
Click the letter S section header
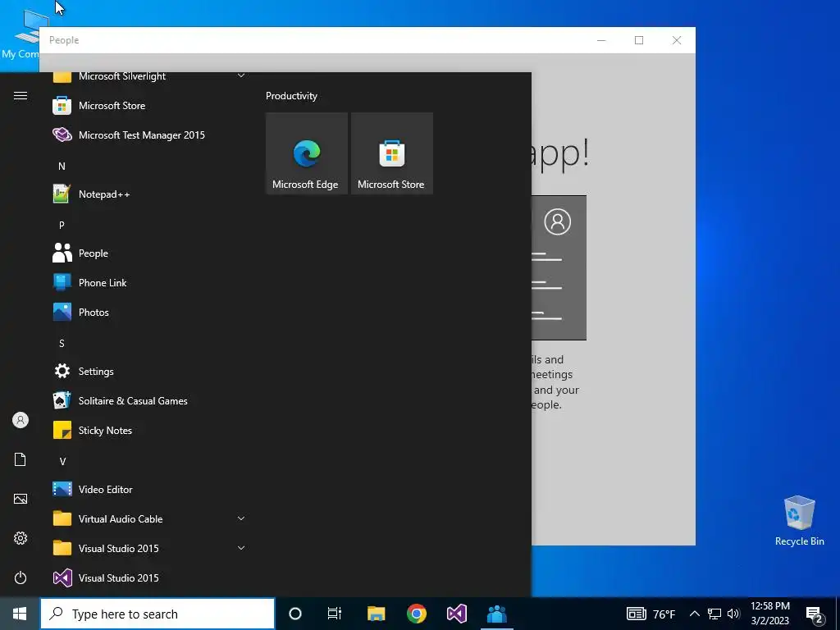(x=62, y=344)
